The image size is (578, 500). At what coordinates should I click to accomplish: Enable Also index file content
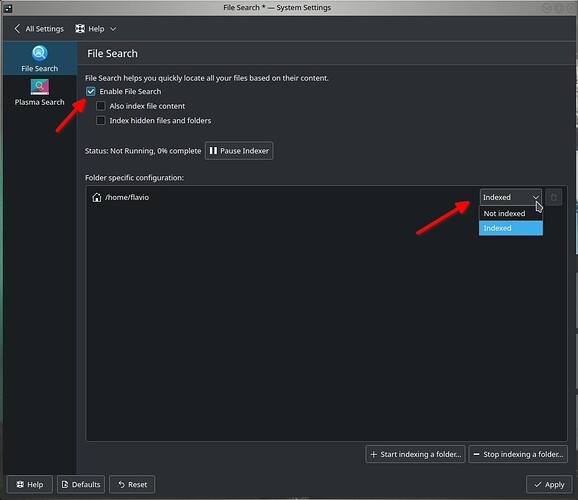[x=101, y=106]
